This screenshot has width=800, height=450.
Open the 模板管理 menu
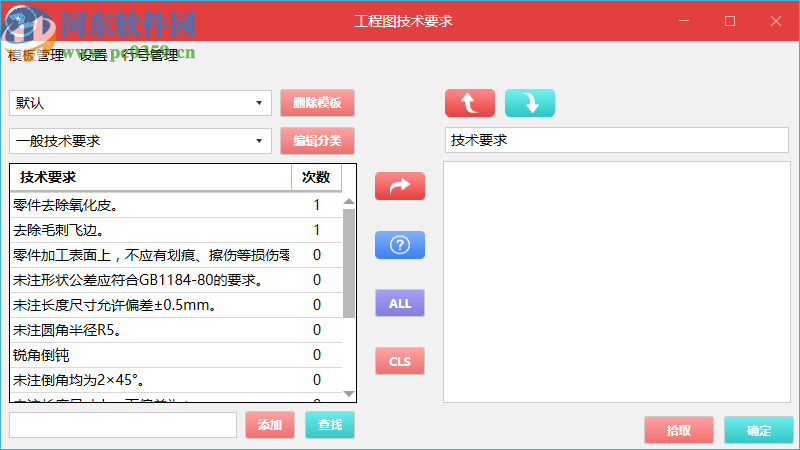pos(36,55)
